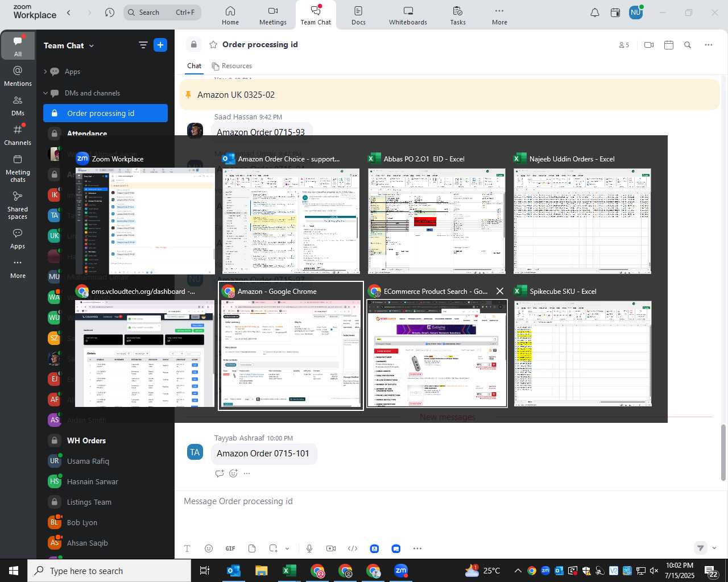Switch to the Spikecube SKU Excel thumbnail

pos(582,353)
